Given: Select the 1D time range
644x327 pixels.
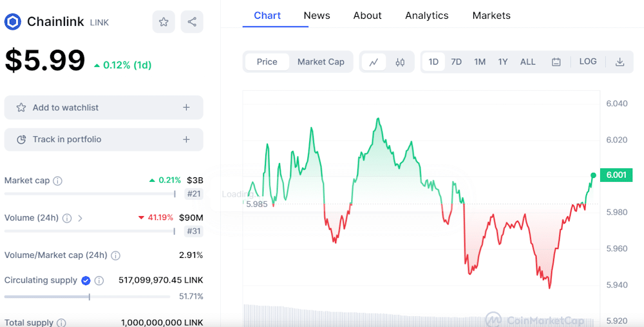Looking at the screenshot, I should 433,62.
